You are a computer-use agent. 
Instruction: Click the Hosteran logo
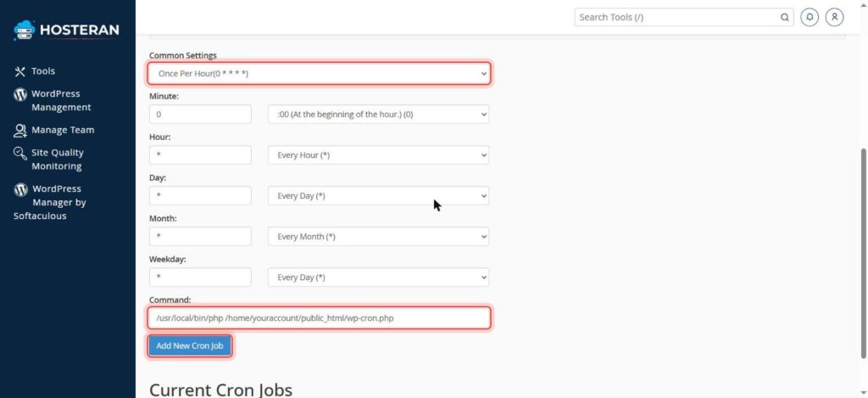coord(66,30)
